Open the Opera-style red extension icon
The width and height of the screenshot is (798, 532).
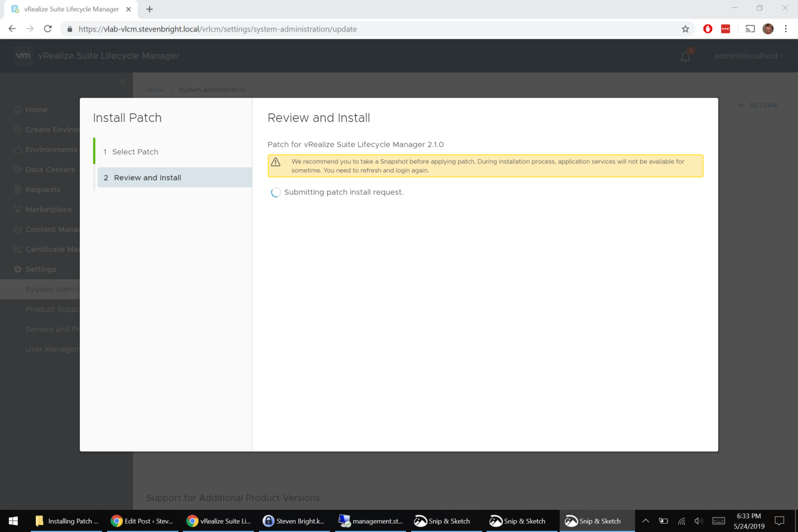point(708,29)
